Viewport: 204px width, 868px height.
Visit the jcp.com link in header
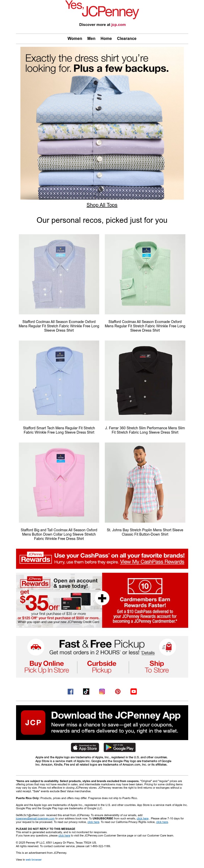click(x=119, y=25)
